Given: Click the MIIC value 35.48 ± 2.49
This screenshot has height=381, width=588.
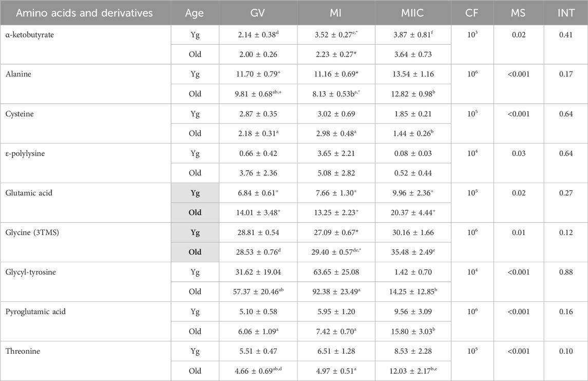Looking at the screenshot, I should point(413,252).
